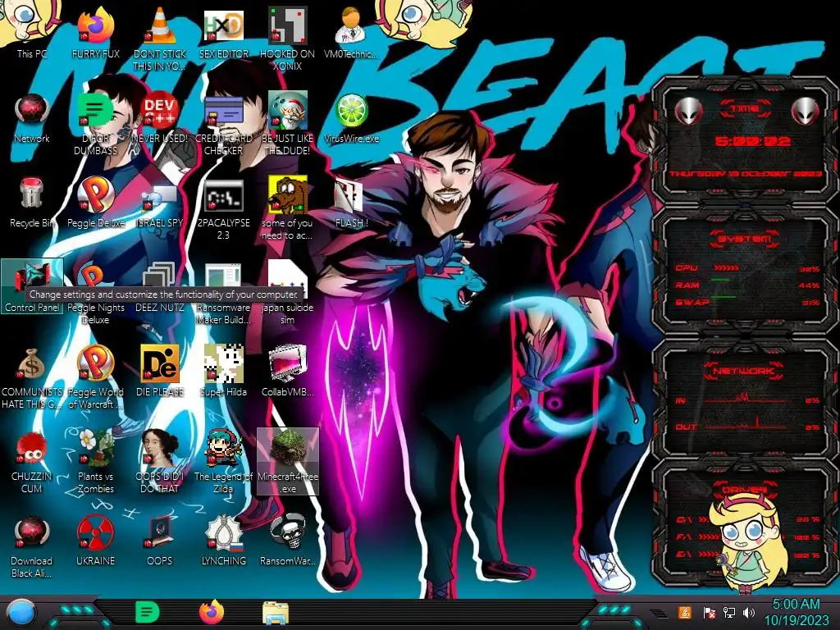The height and width of the screenshot is (630, 840).
Task: Launch Firefox from the taskbar
Action: click(212, 612)
